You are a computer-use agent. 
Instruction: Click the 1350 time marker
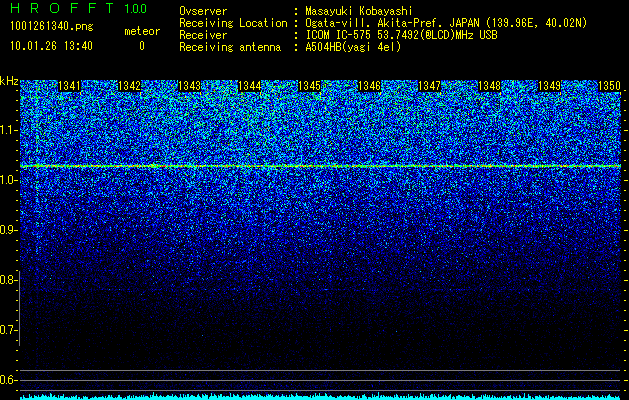[x=609, y=86]
